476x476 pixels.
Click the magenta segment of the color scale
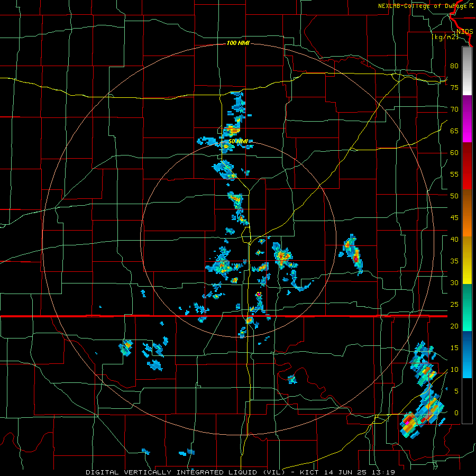pos(467,118)
